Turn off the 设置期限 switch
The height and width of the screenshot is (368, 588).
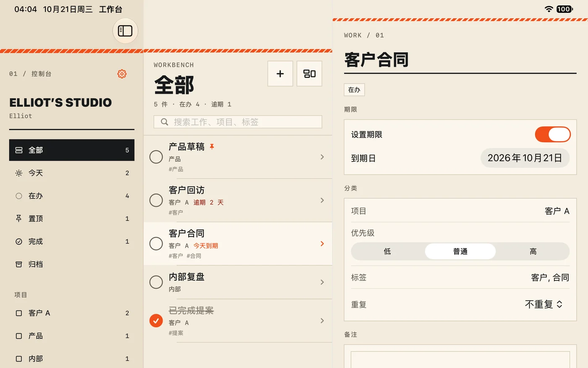coord(553,135)
